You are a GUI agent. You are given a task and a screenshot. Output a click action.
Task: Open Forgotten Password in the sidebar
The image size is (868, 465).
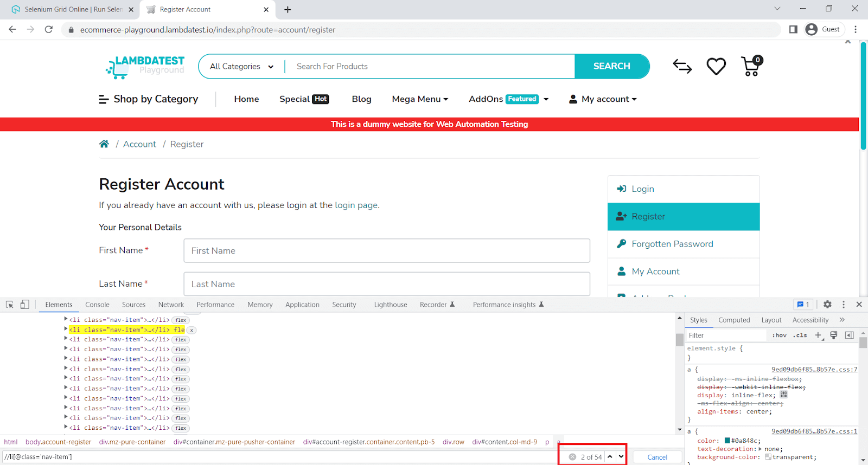[x=684, y=244]
